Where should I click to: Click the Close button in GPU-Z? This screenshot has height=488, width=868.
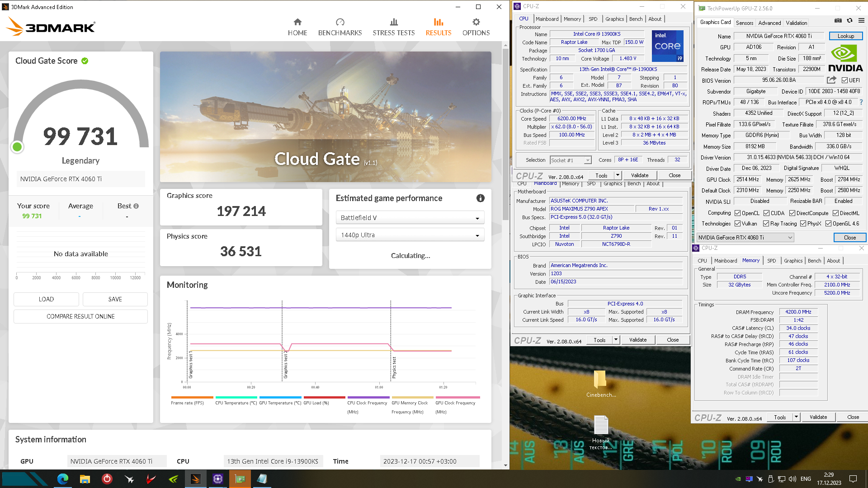[850, 238]
